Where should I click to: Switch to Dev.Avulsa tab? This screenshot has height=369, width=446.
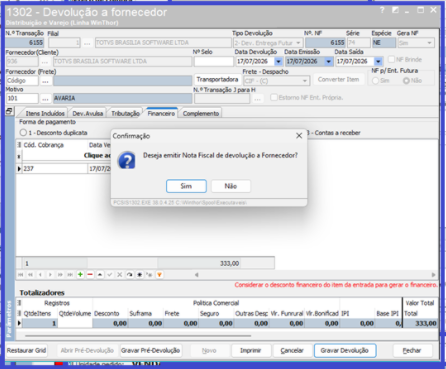click(x=88, y=113)
